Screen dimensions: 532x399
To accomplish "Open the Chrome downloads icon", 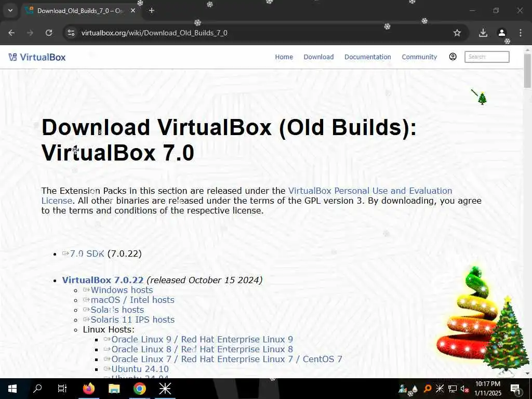I will [x=483, y=33].
